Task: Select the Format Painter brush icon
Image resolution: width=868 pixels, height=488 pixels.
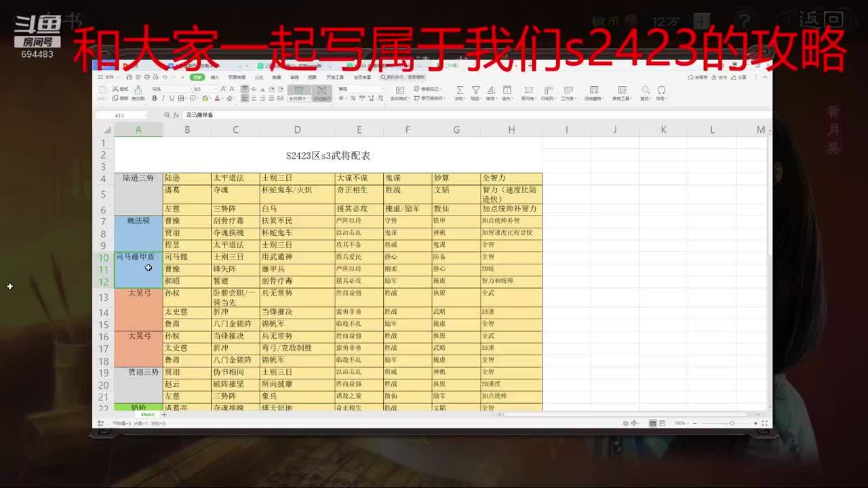Action: pyautogui.click(x=138, y=91)
